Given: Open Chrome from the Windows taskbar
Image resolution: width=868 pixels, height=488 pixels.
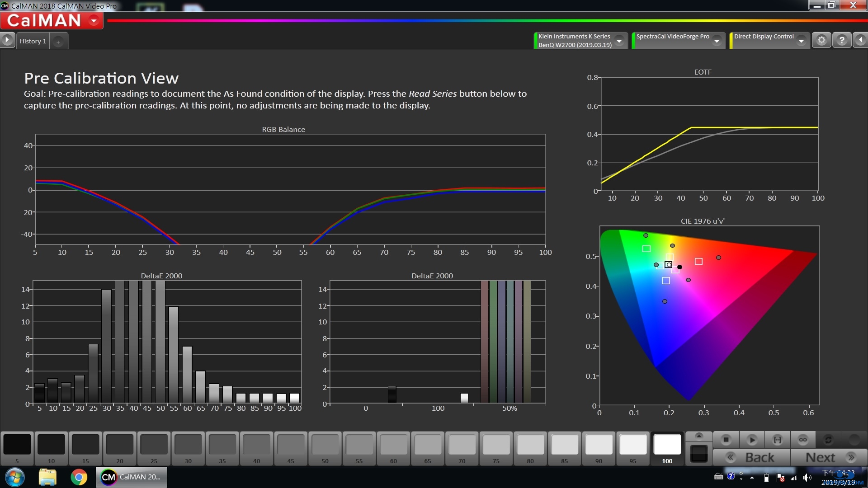Looking at the screenshot, I should (x=79, y=477).
